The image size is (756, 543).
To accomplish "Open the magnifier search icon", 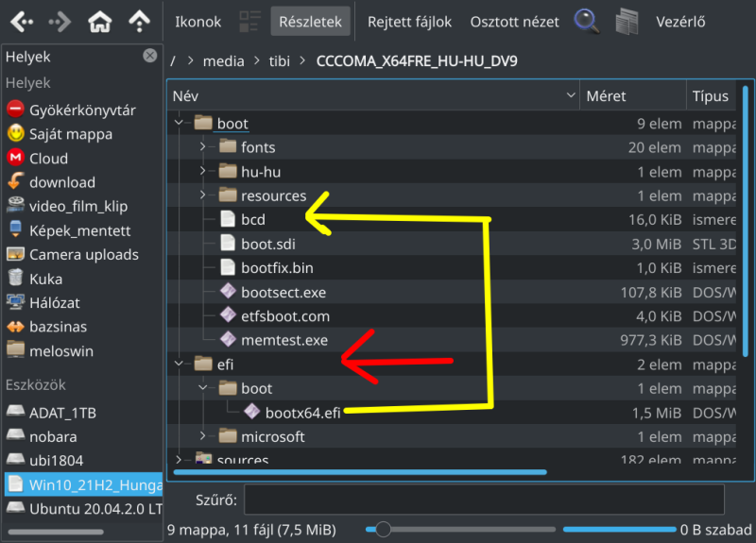I will 587,22.
